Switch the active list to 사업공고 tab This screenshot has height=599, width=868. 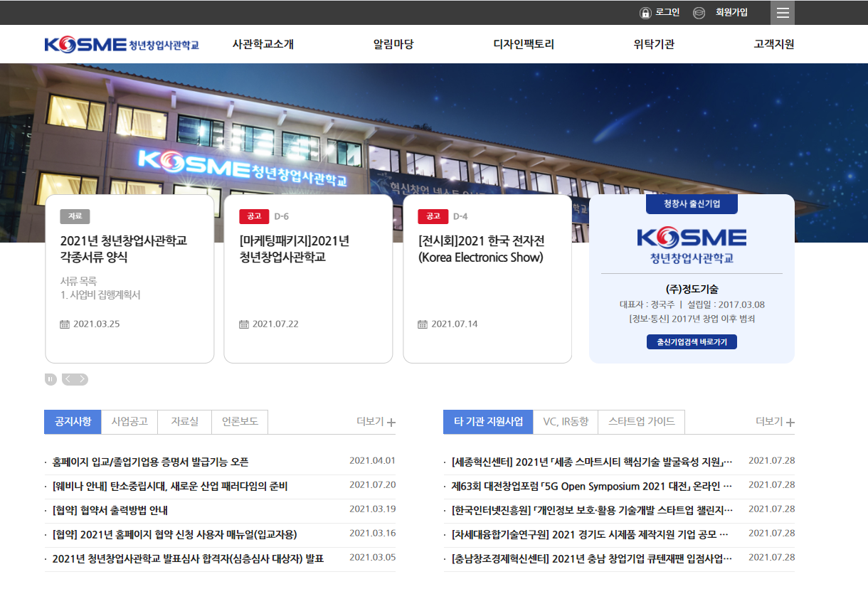click(130, 421)
